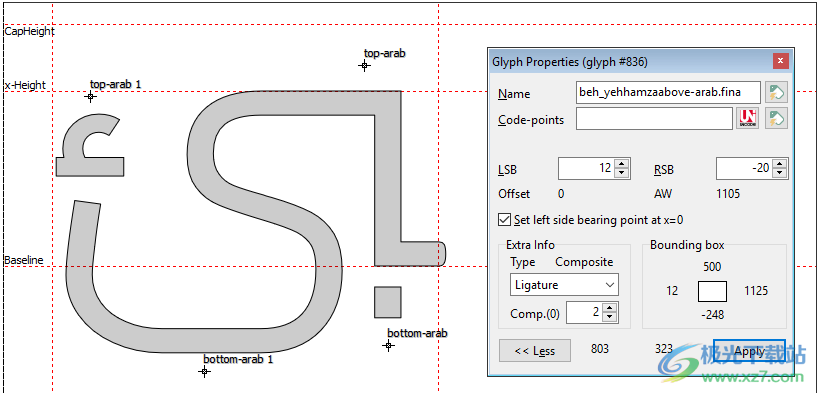The image size is (817, 393).
Task: Click the AW value 1105
Action: [x=728, y=194]
